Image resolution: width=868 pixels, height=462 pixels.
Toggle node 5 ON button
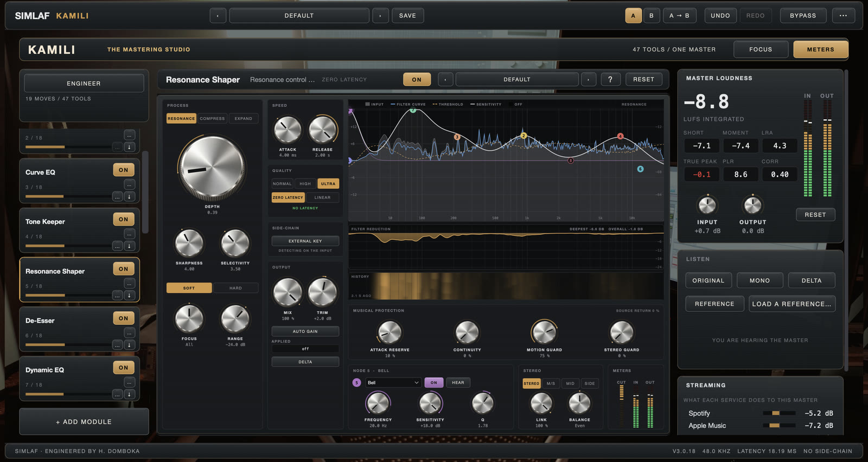pyautogui.click(x=434, y=383)
